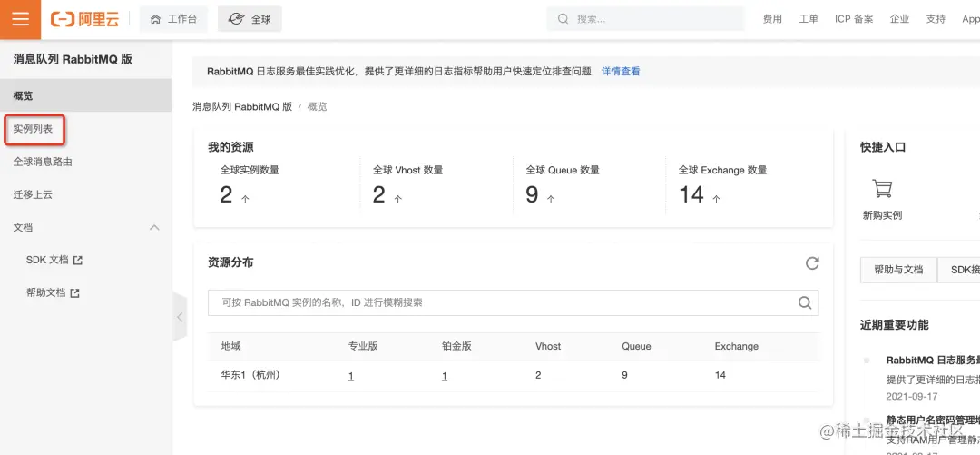Click the Queue value 9 in the table row
The image size is (980, 455).
coord(625,375)
